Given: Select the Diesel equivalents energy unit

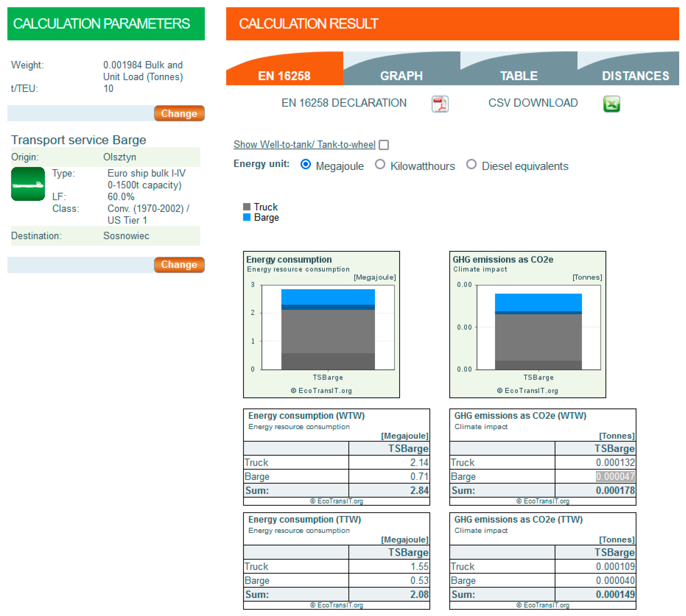Looking at the screenshot, I should click(x=471, y=164).
